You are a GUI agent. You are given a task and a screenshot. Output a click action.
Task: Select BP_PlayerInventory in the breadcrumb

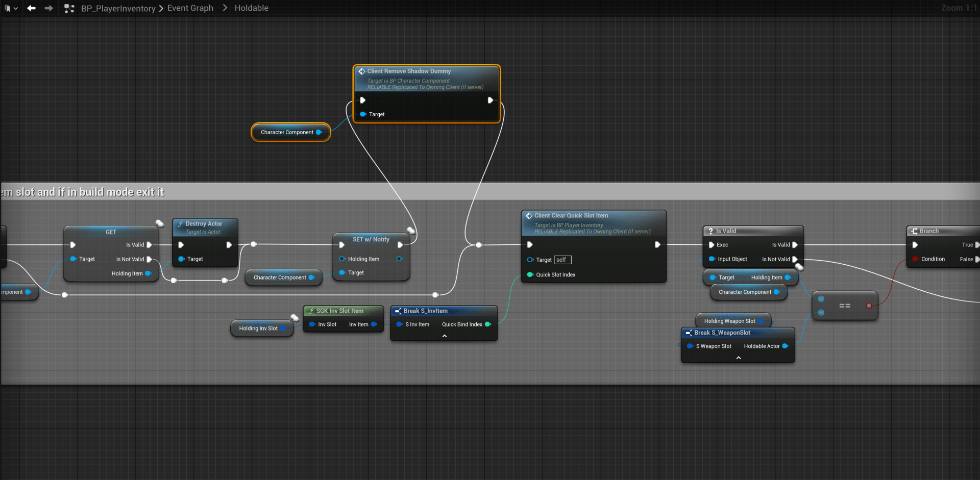(x=118, y=9)
